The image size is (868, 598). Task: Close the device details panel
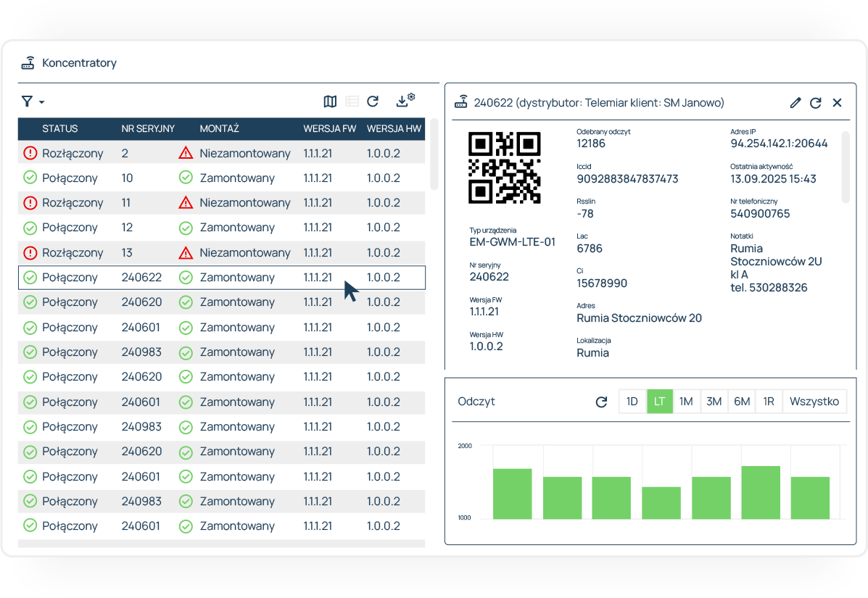[x=837, y=103]
